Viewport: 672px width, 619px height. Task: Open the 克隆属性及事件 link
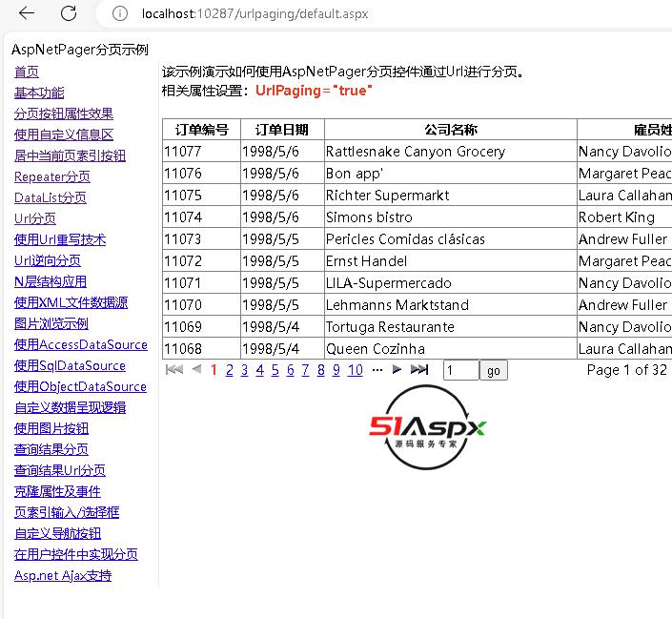coord(57,492)
